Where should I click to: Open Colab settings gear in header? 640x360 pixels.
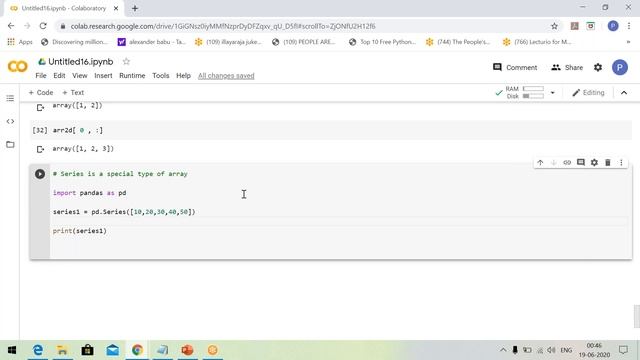tap(598, 67)
